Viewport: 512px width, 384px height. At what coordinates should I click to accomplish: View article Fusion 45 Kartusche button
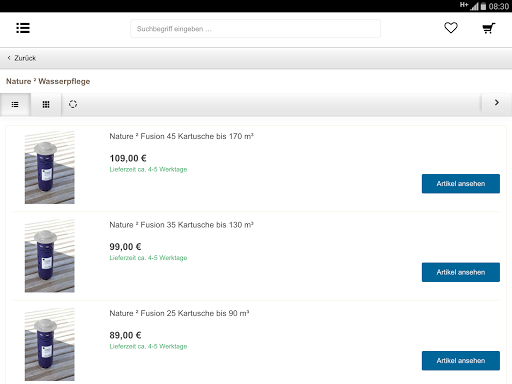click(461, 184)
